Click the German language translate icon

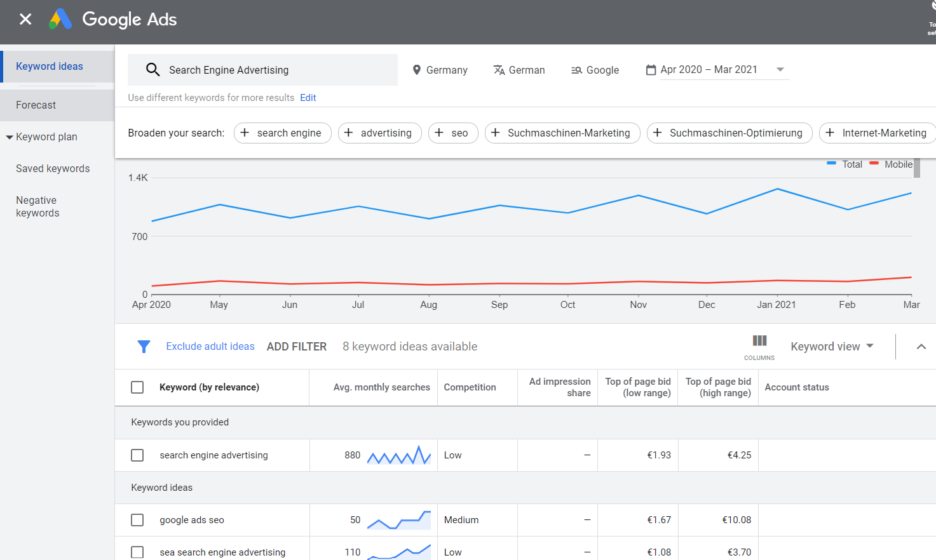499,70
